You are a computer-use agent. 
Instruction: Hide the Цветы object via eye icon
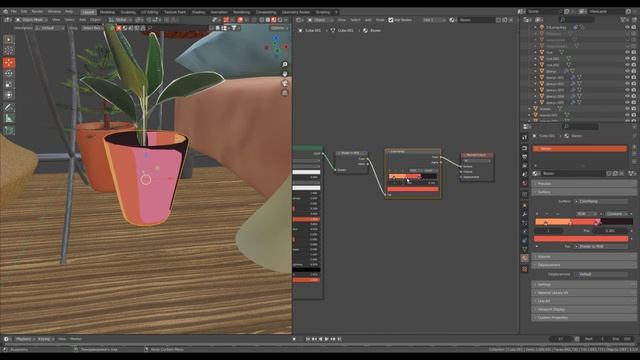[627, 71]
